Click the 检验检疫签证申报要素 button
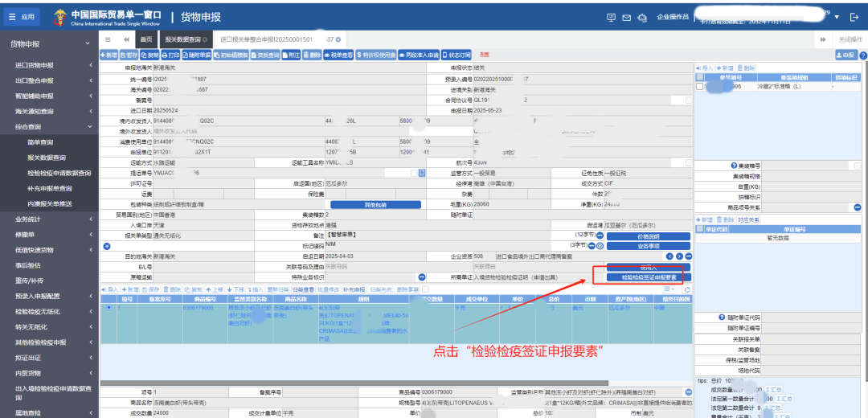This screenshot has height=418, width=868. click(642, 277)
